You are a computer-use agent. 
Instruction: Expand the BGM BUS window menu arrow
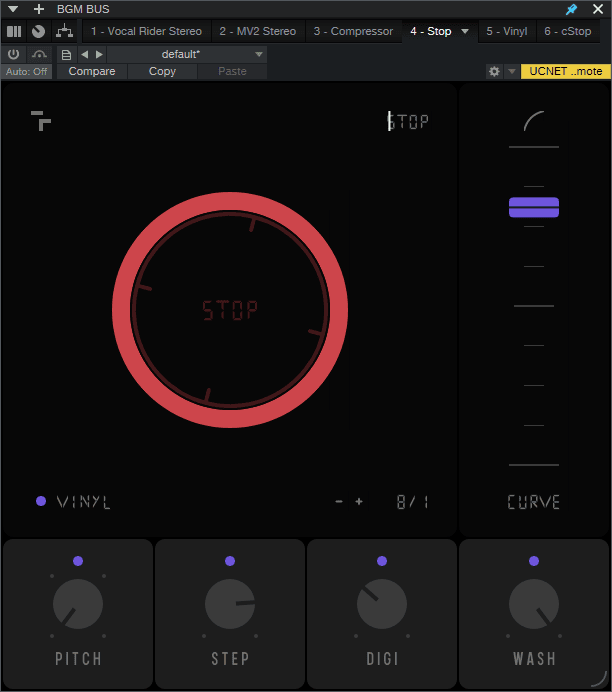(13, 9)
